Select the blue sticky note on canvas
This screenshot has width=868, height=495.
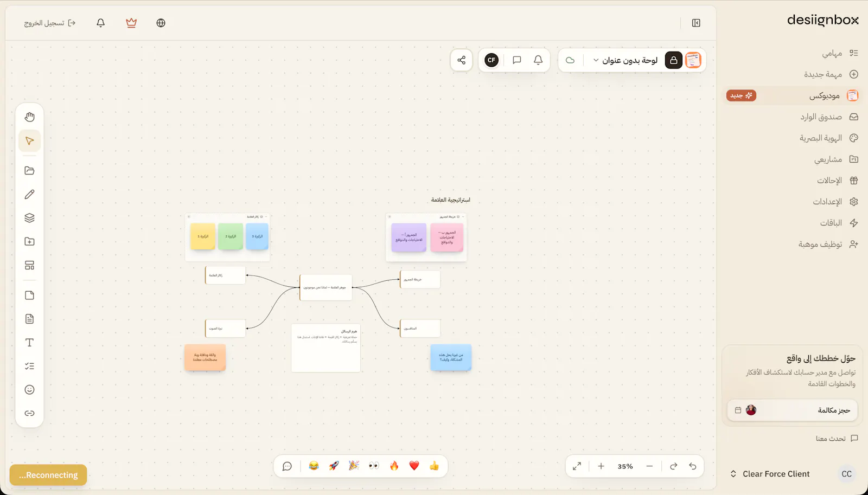[451, 357]
